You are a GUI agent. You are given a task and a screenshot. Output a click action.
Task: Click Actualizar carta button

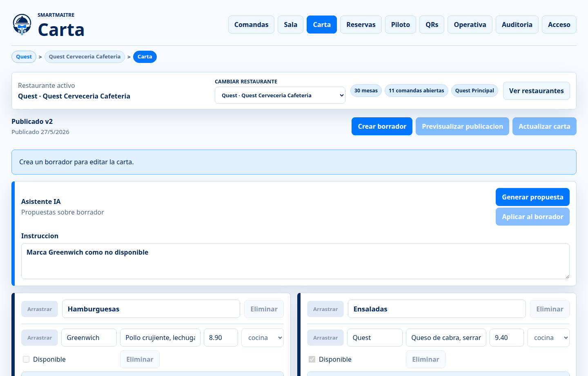click(x=544, y=126)
